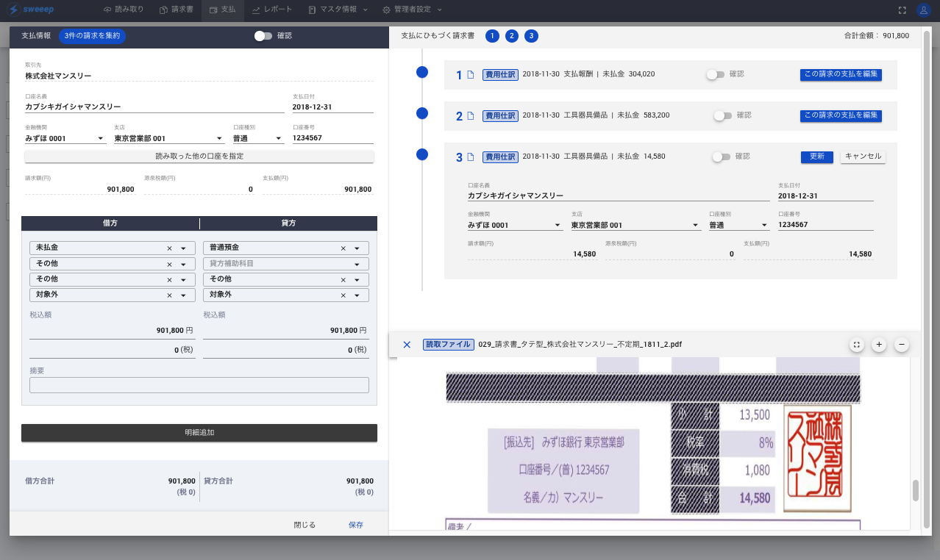
Task: Click the top bar fullscreen icon
Action: click(902, 10)
